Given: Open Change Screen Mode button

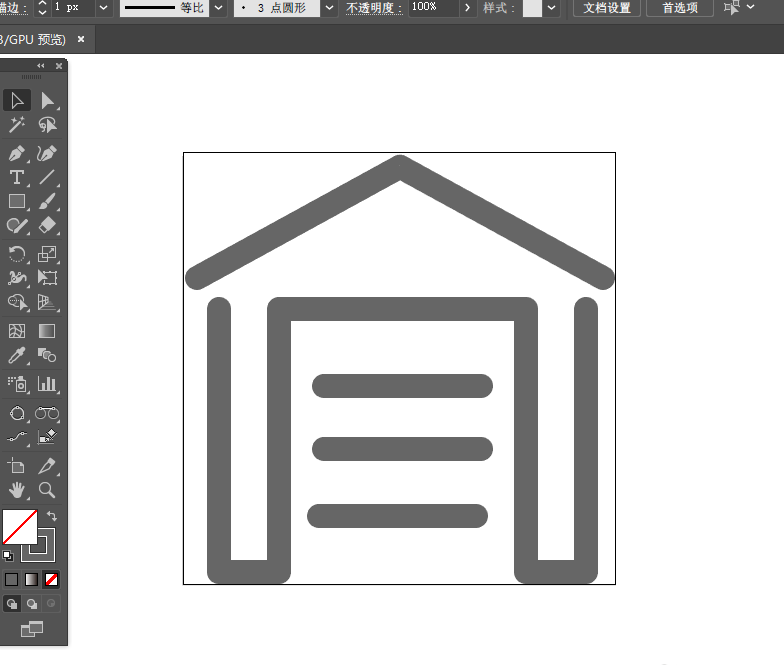Looking at the screenshot, I should (32, 629).
